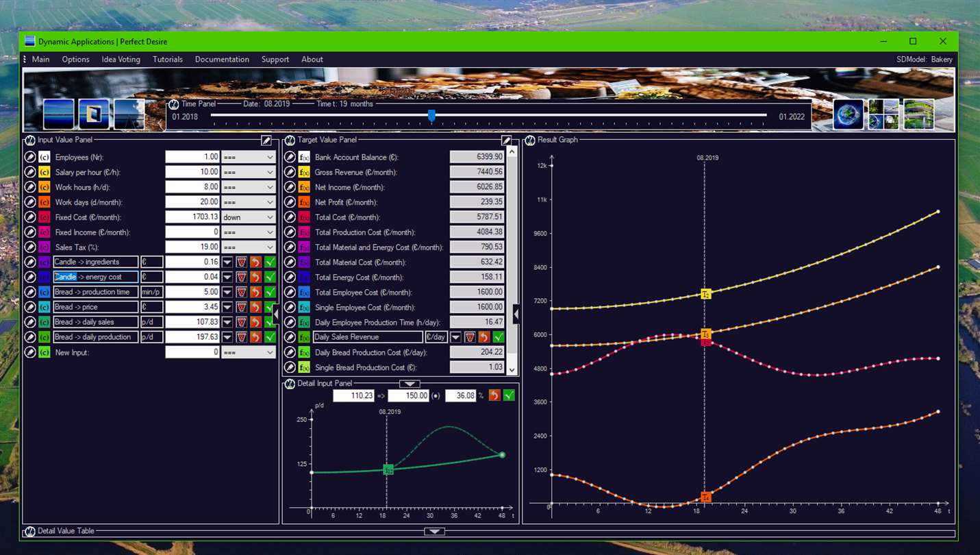980x555 pixels.
Task: Click the pencil icon next to Employees (Nr)
Action: tap(30, 157)
